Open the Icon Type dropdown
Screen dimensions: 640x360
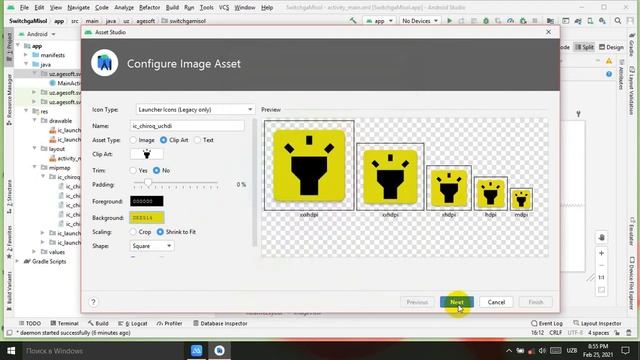coord(195,109)
